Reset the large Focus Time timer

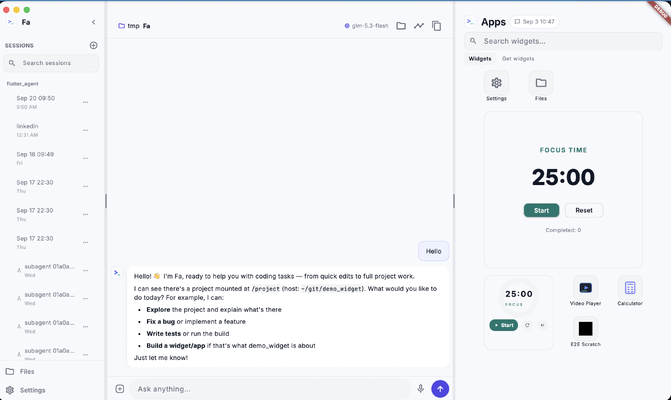584,210
